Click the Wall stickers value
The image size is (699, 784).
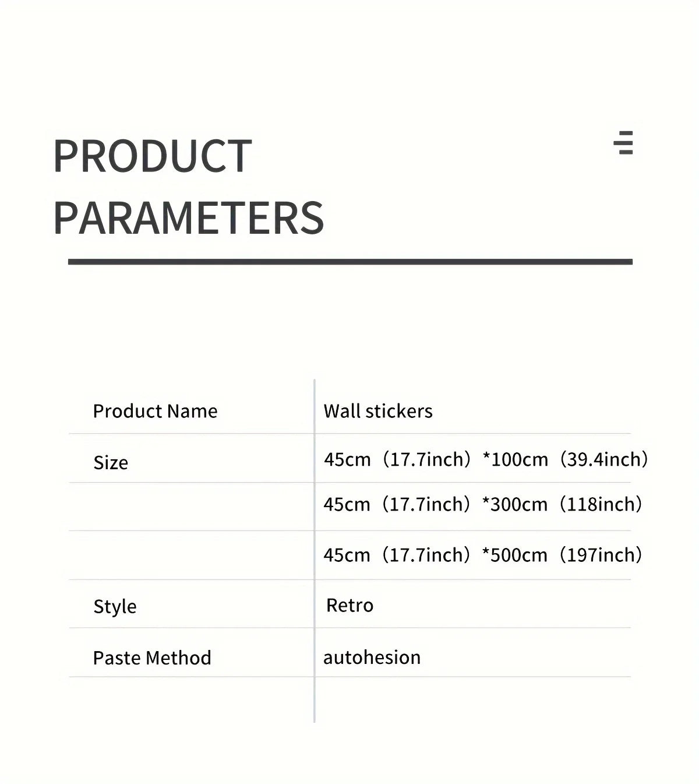378,412
